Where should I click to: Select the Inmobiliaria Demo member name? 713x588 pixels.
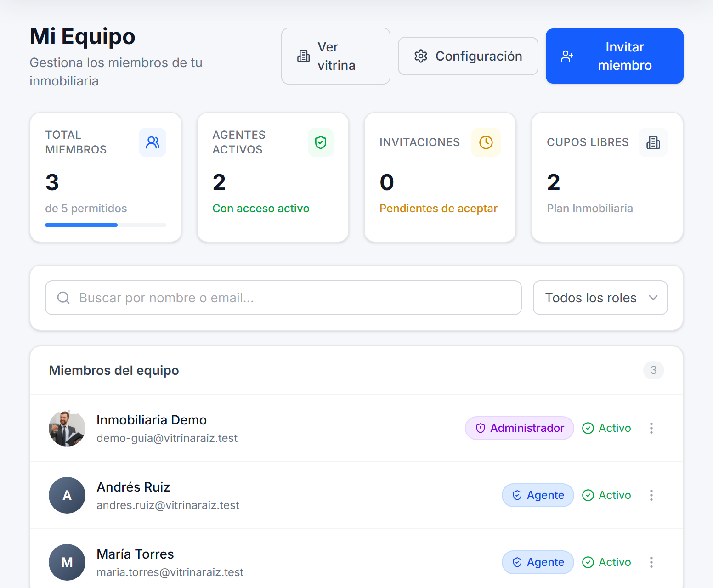pos(152,420)
